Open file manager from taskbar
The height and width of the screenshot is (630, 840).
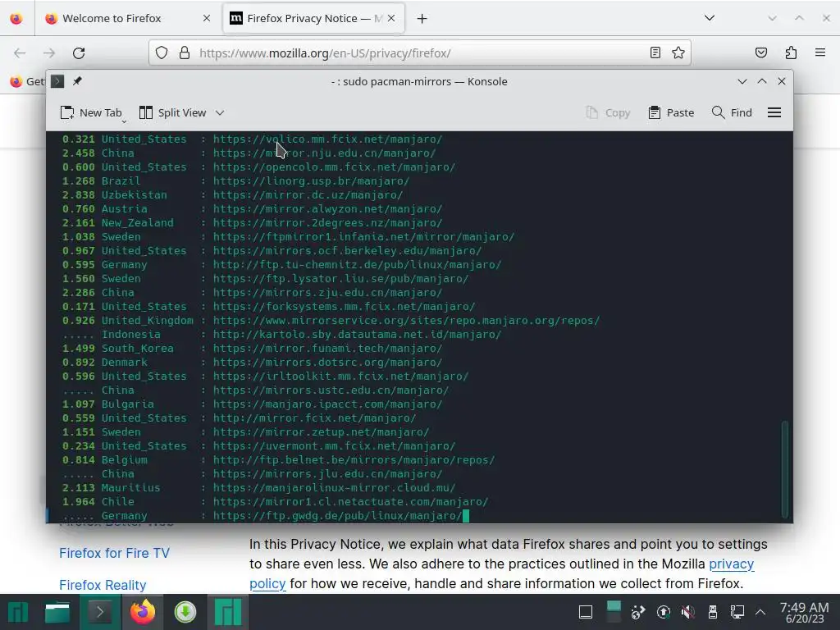coord(57,612)
